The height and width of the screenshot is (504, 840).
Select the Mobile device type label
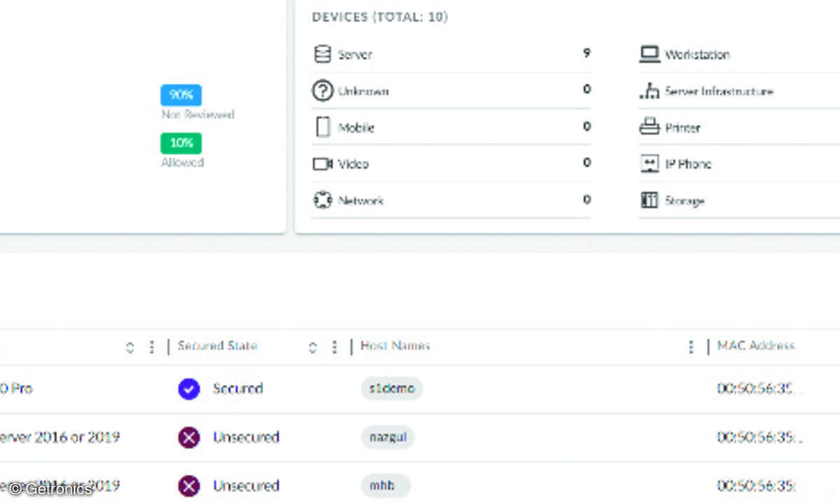(x=356, y=128)
